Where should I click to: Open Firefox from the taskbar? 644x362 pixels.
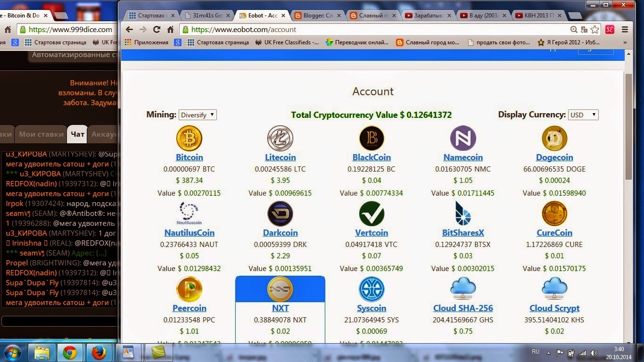(99, 352)
